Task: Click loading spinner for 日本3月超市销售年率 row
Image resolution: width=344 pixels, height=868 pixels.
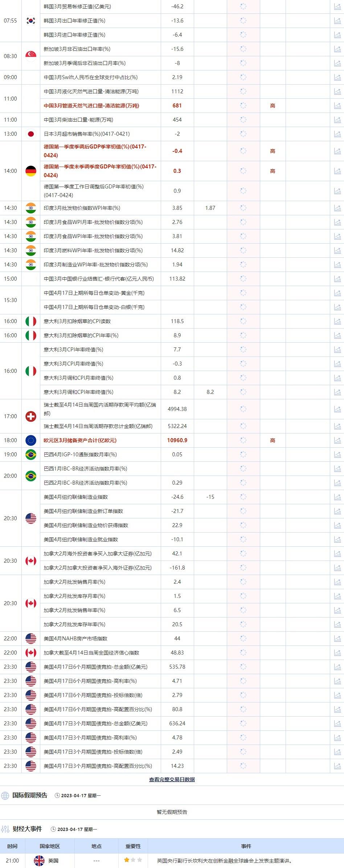Action: (x=243, y=134)
